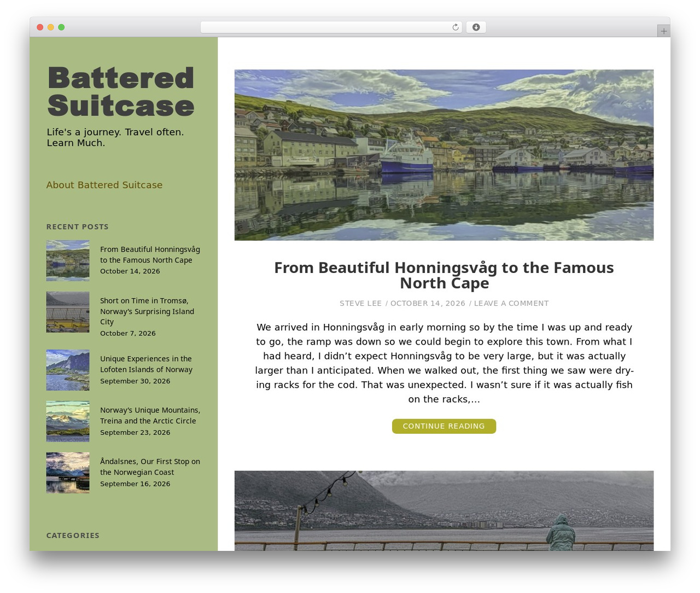
Task: Open Unique Experiences in the Lofoten Islands post
Action: pos(146,364)
